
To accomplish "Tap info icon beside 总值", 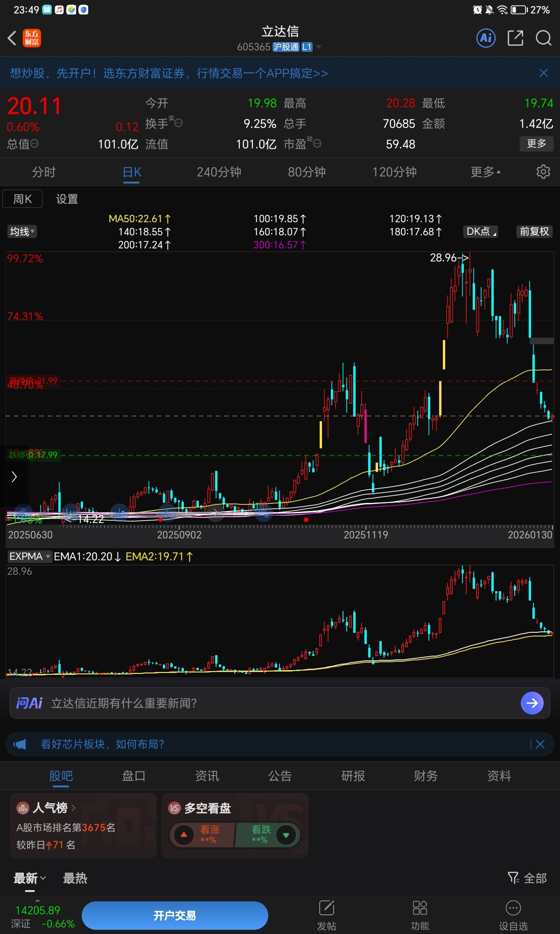I will pos(35,143).
